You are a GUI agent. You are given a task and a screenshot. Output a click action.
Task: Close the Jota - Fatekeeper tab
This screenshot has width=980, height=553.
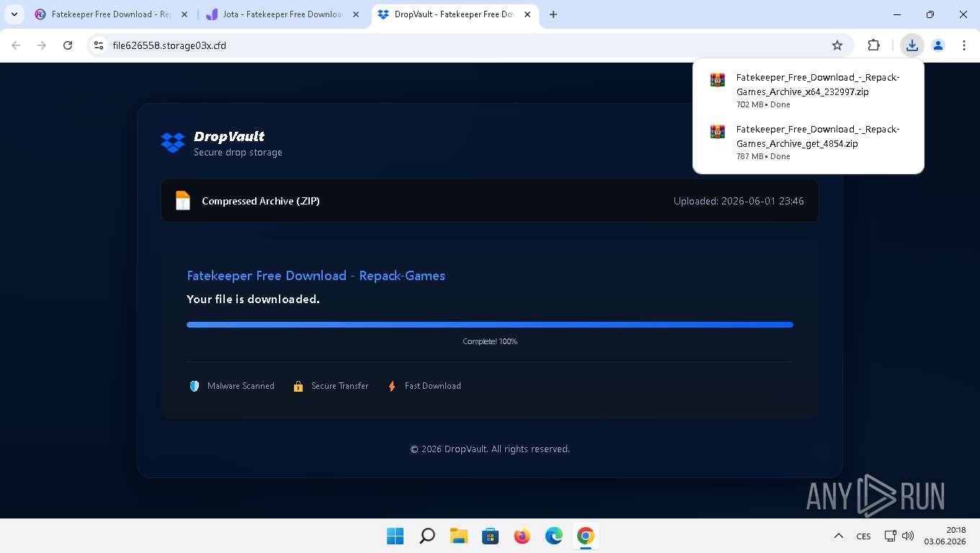(356, 14)
